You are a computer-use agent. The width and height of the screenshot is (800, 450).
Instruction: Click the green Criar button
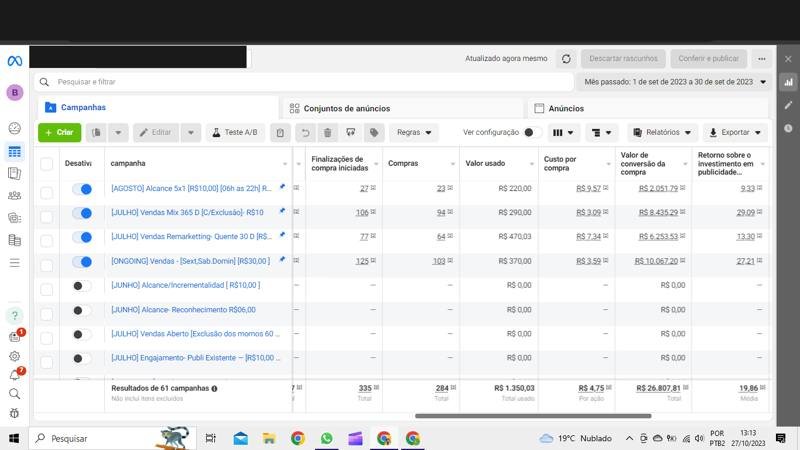coord(60,133)
